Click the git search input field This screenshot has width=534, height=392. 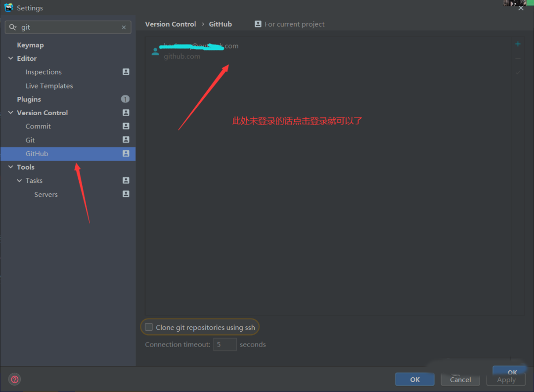(x=68, y=27)
